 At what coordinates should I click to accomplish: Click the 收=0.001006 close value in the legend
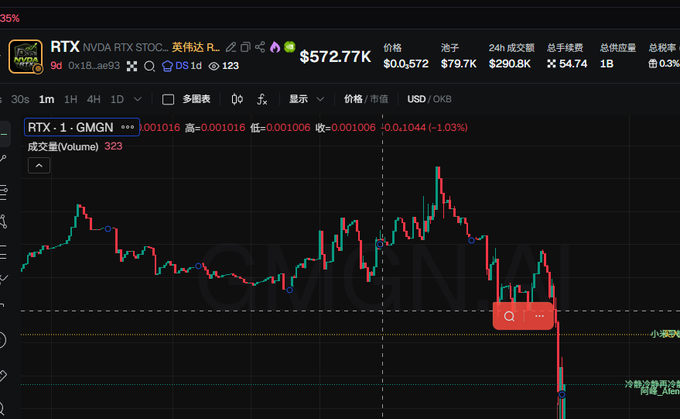point(345,128)
